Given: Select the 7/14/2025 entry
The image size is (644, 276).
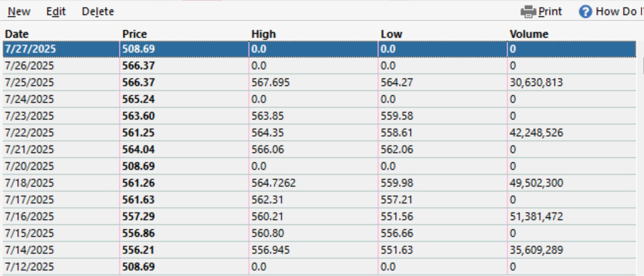Looking at the screenshot, I should tap(319, 250).
